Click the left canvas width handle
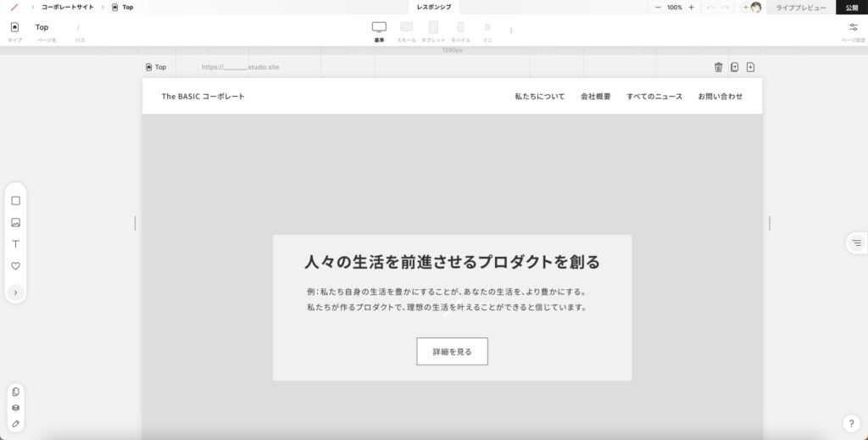Image resolution: width=868 pixels, height=440 pixels. tap(135, 223)
